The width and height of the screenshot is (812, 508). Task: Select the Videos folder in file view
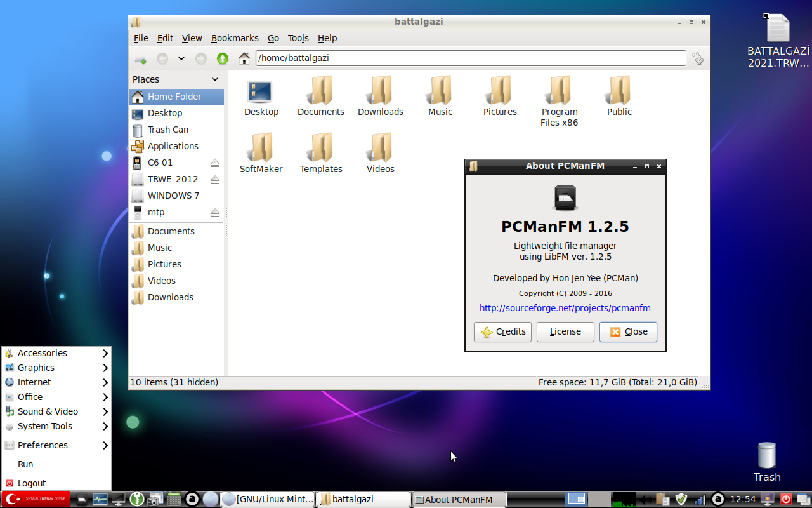[x=381, y=154]
